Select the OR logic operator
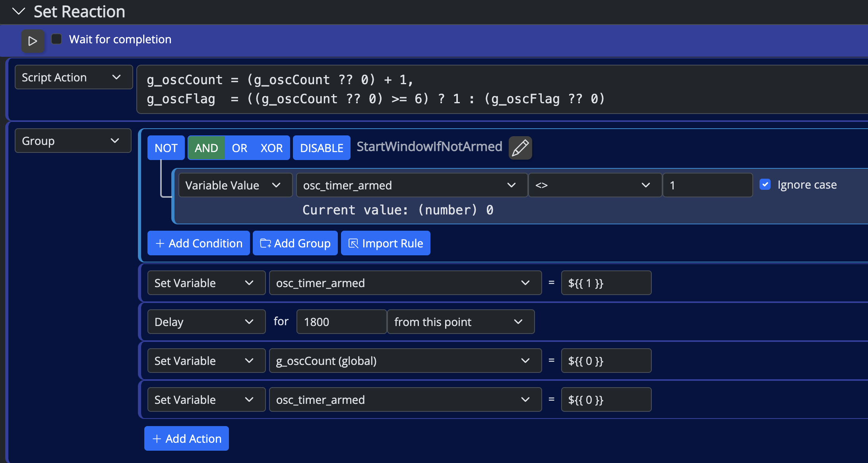 point(239,148)
